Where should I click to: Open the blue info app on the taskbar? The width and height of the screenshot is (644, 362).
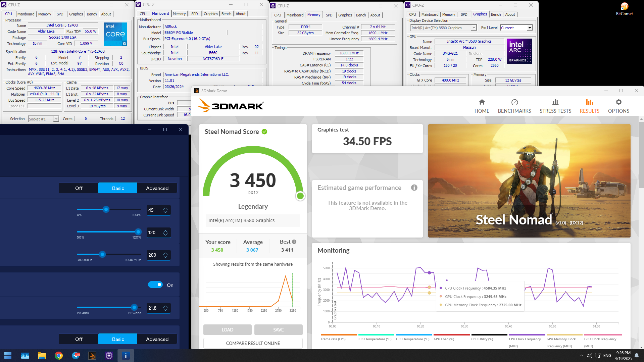126,355
